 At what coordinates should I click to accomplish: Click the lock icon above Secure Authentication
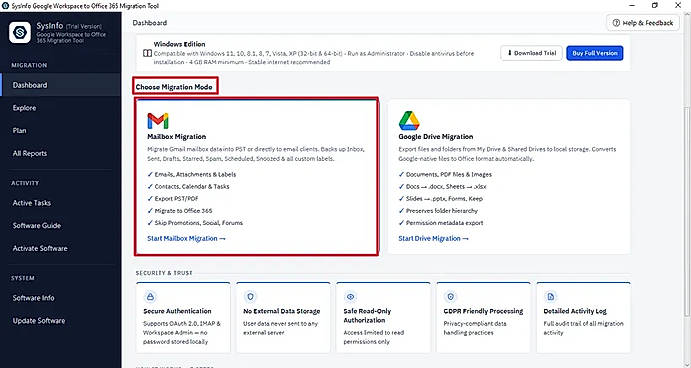click(x=150, y=297)
